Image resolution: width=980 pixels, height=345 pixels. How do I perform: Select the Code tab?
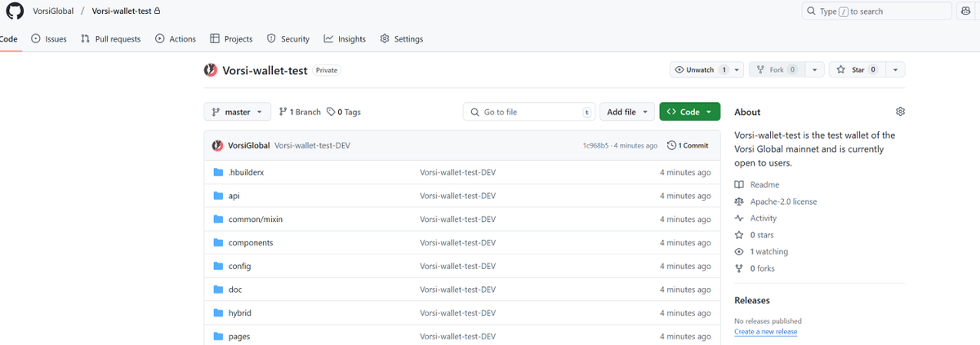[8, 38]
